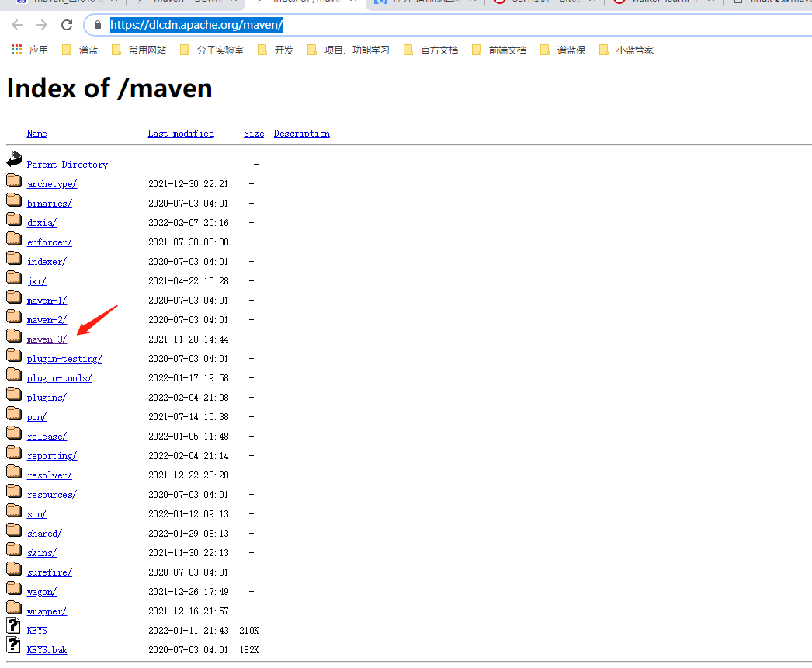Click the lock icon in address bar
The image size is (812, 668).
[x=97, y=25]
